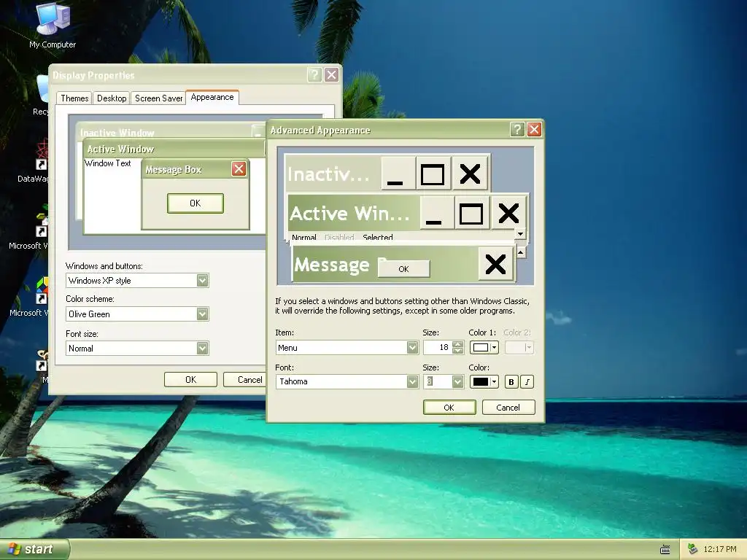Click OK in Display Properties window
Image resolution: width=747 pixels, height=560 pixels.
point(190,379)
